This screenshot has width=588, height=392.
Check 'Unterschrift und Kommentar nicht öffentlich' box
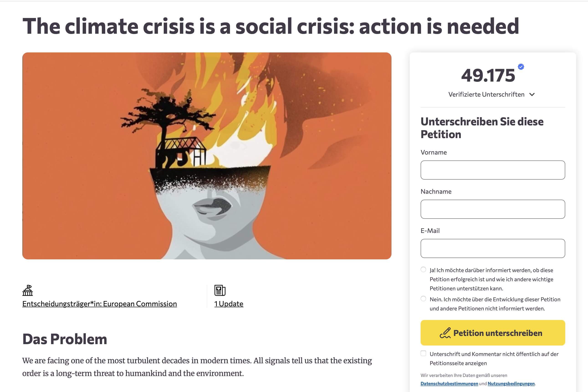click(423, 353)
